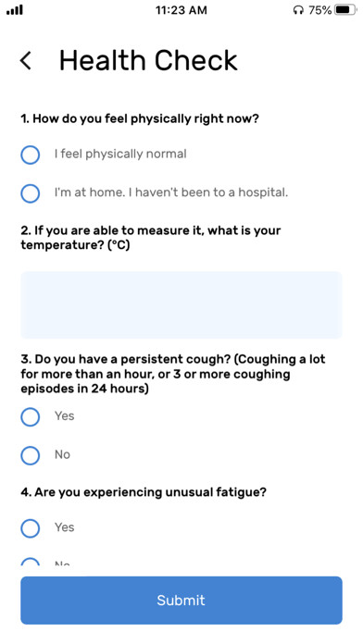Select partially visible No radio for fatigue

pos(30,562)
